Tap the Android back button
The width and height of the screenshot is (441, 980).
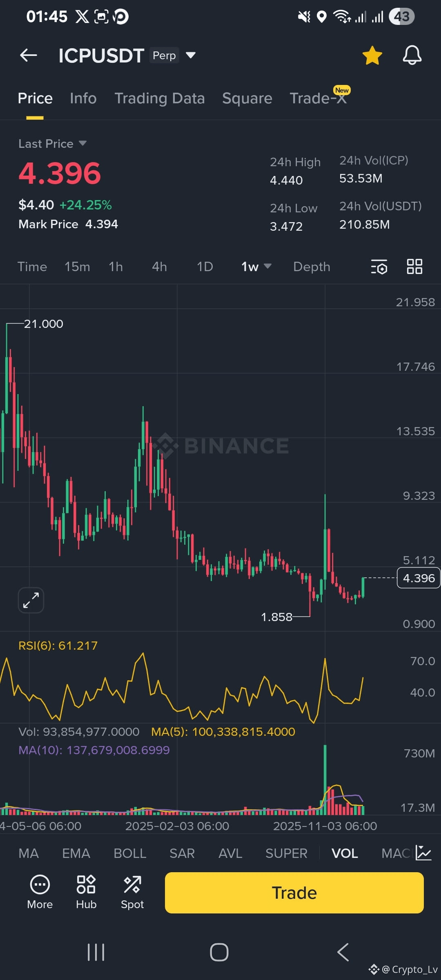pyautogui.click(x=343, y=952)
